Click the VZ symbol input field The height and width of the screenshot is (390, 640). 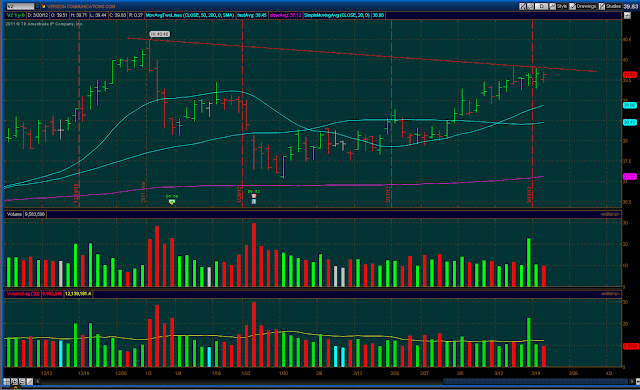(x=20, y=7)
